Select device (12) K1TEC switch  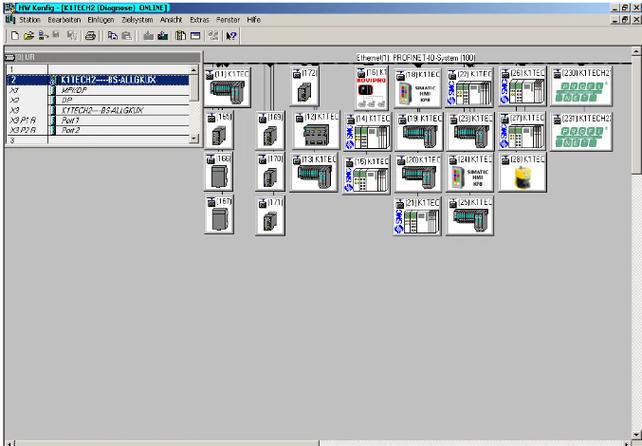coord(316,130)
